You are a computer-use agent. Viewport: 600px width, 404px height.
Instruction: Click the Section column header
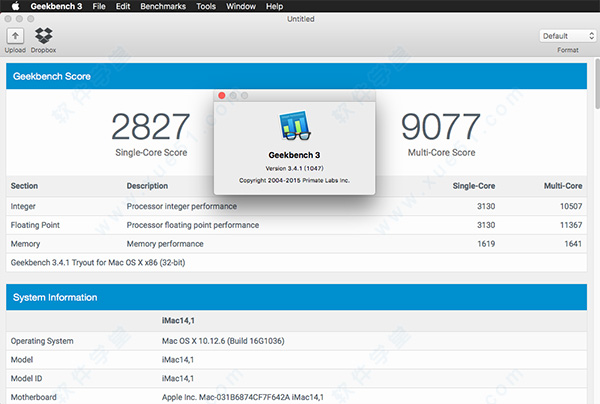(24, 186)
